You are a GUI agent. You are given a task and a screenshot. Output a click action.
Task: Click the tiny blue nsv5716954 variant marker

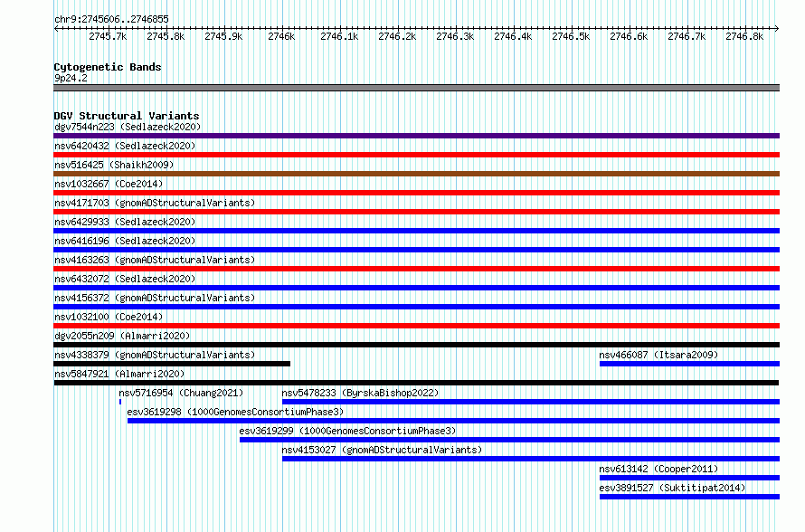[x=120, y=402]
